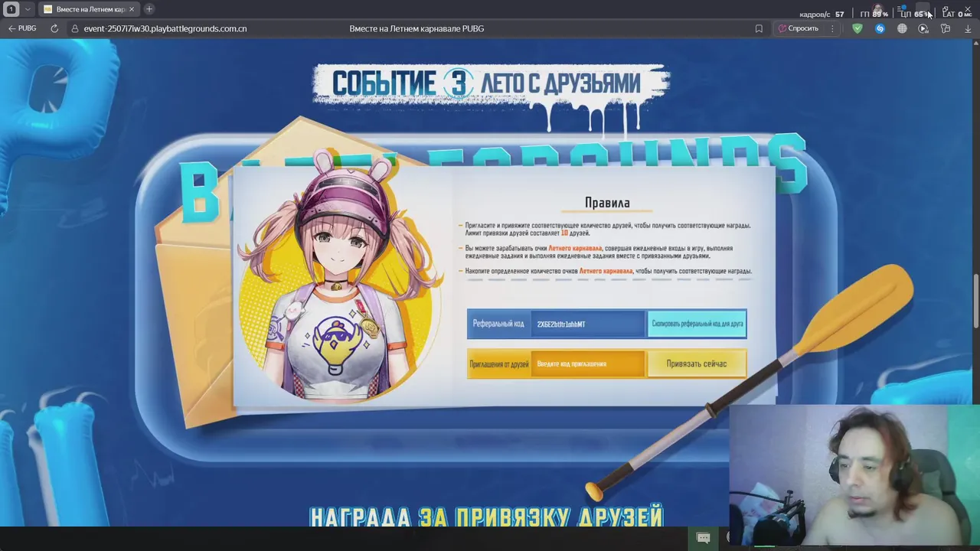Open the blue Shazam extension icon
This screenshot has width=980, height=551.
tap(880, 28)
